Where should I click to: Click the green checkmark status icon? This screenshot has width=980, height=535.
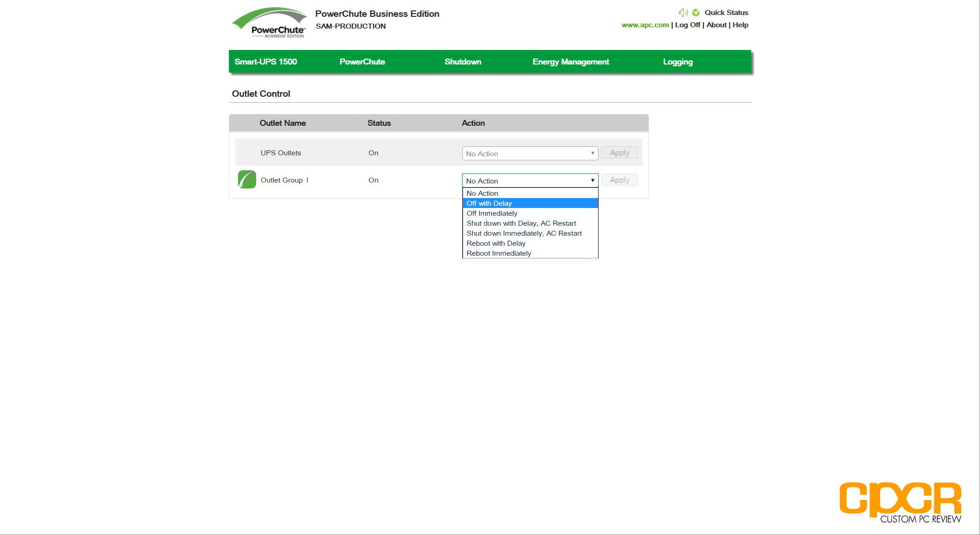tap(696, 13)
